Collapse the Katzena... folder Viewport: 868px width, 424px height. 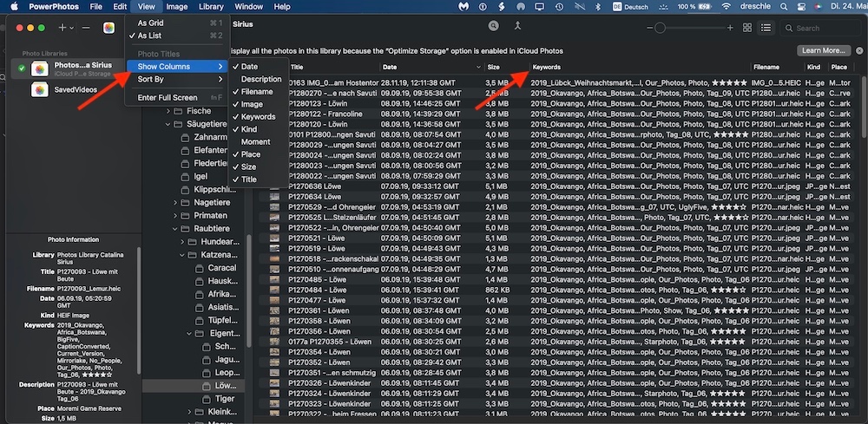[182, 255]
